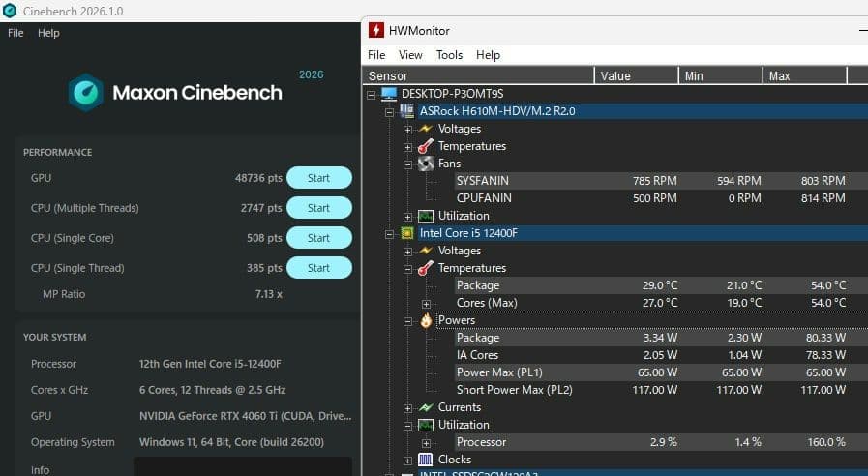
Task: Click the Fans spinning fan icon
Action: 425,164
